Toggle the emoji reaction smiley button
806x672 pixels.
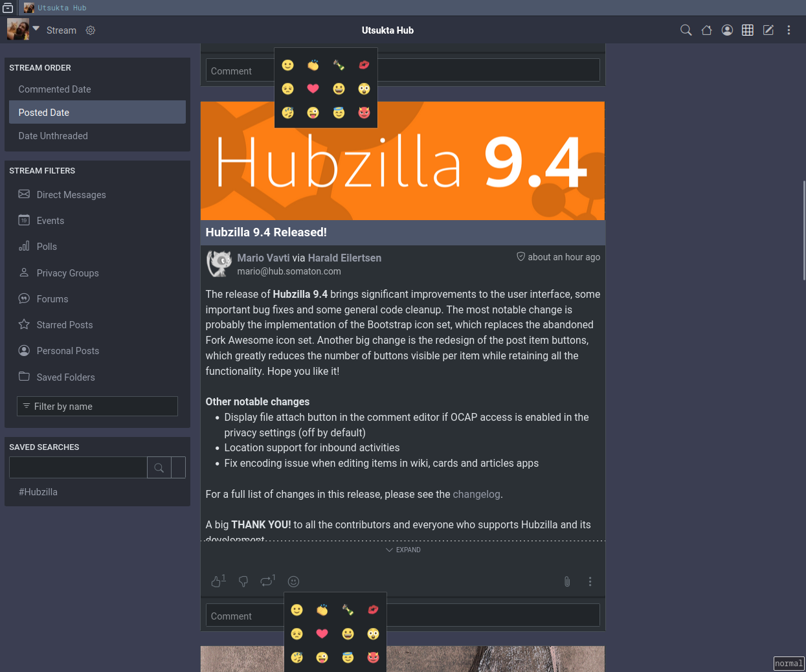(293, 581)
